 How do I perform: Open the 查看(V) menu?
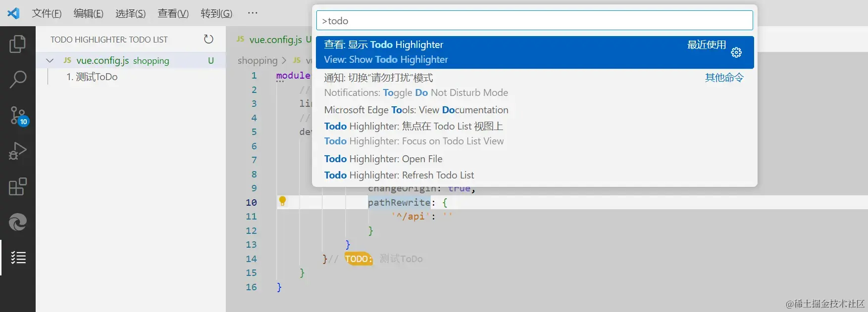click(x=173, y=13)
